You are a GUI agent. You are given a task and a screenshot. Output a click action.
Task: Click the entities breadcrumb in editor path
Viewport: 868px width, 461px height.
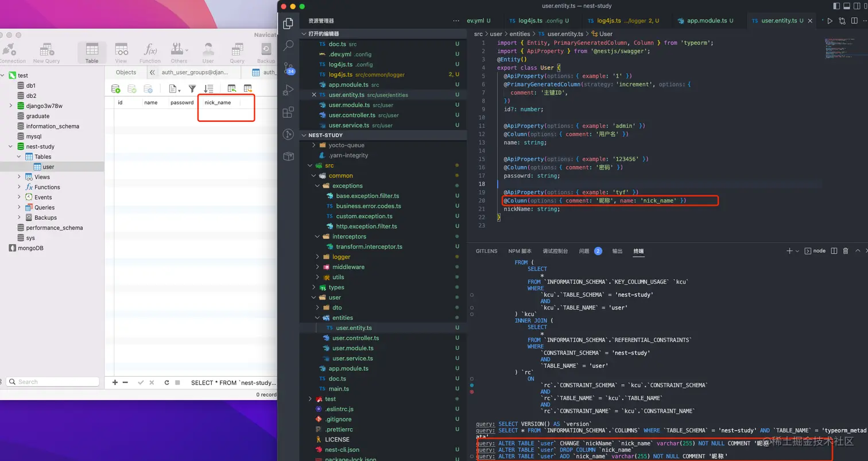click(x=520, y=34)
